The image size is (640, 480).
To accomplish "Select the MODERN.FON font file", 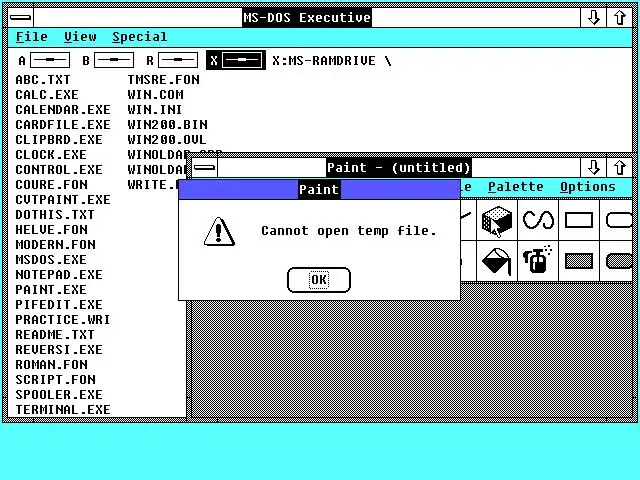I will click(x=56, y=244).
